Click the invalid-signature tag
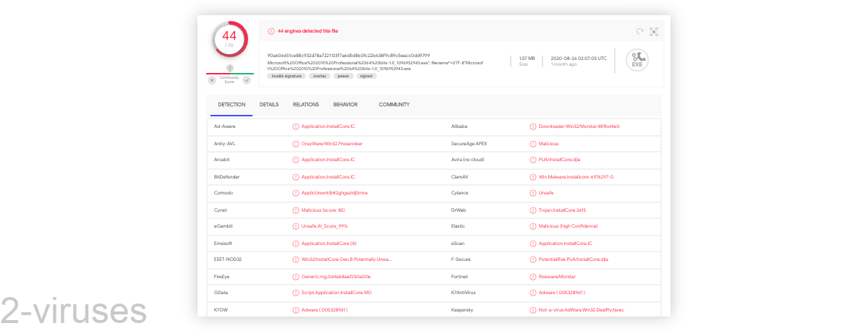The height and width of the screenshot is (331, 868). (286, 76)
